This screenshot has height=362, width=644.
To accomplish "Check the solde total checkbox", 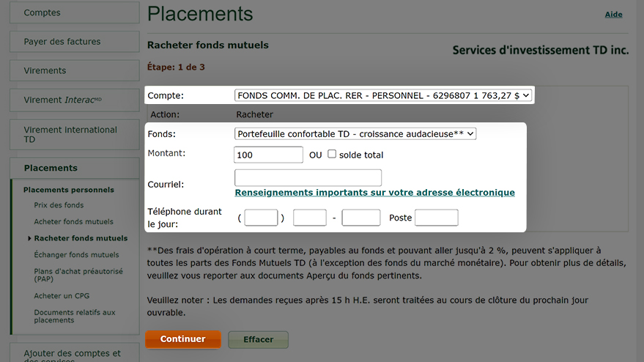I will [x=331, y=154].
